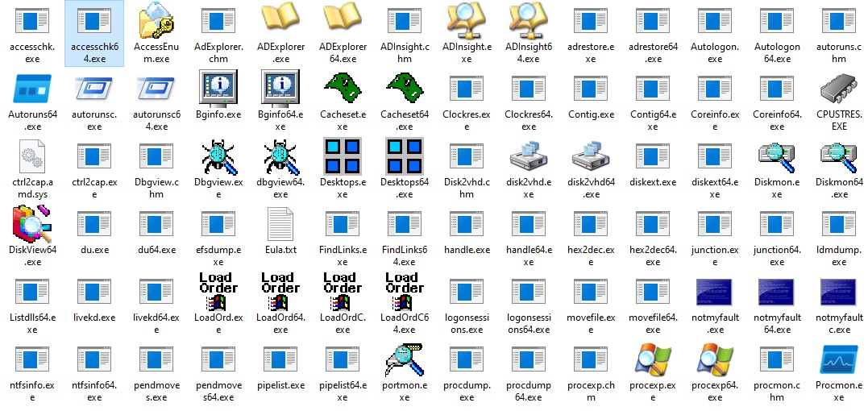Screen dimensions: 868x411
Task: Select the procmon.chm file
Action: [777, 372]
